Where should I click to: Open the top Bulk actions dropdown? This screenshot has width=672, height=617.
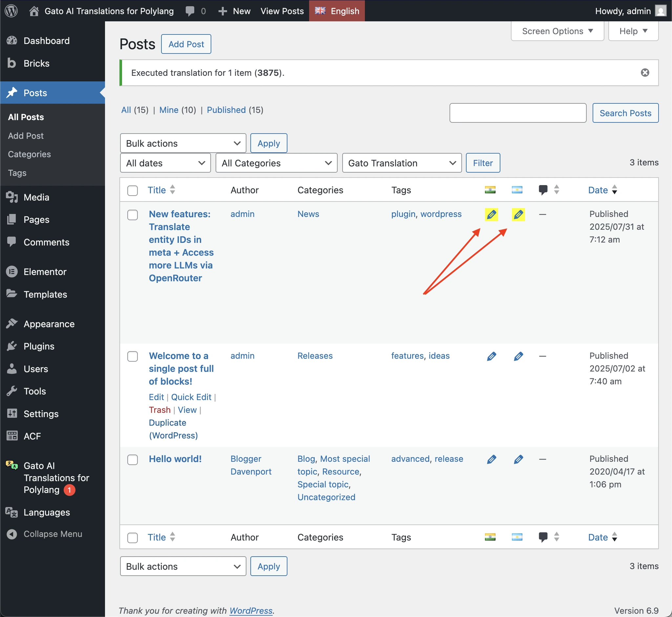click(x=183, y=143)
